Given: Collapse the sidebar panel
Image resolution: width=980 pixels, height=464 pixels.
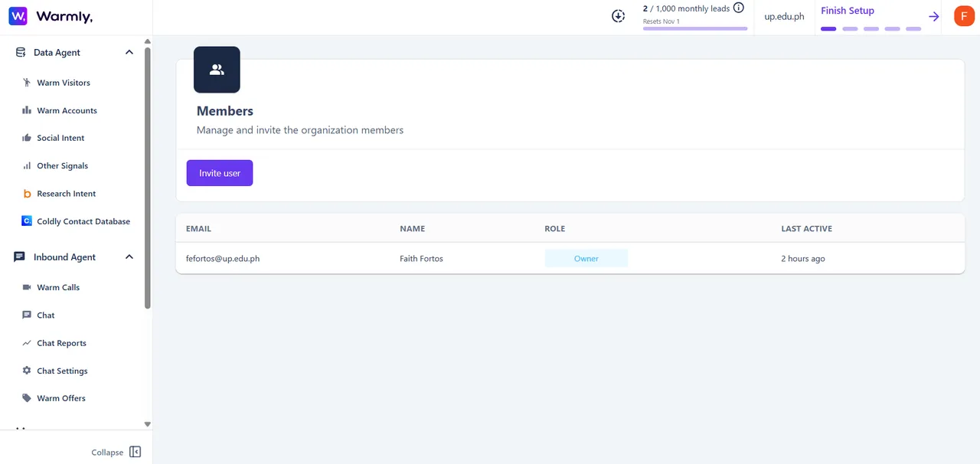Looking at the screenshot, I should tap(116, 452).
